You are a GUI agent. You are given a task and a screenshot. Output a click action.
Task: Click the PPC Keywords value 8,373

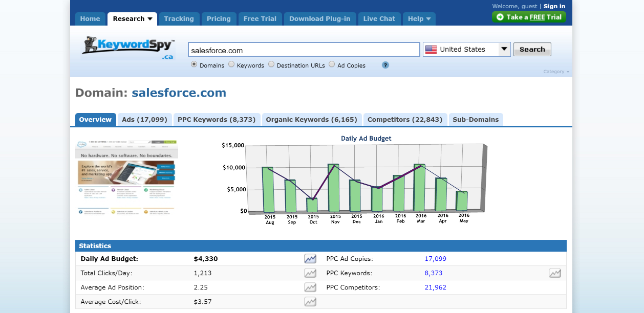pyautogui.click(x=434, y=273)
